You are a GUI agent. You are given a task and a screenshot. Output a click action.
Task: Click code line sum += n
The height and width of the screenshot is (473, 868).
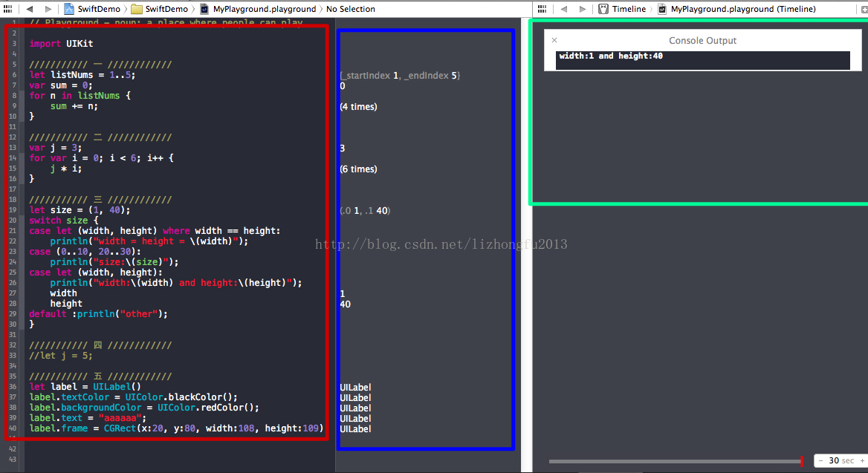74,106
